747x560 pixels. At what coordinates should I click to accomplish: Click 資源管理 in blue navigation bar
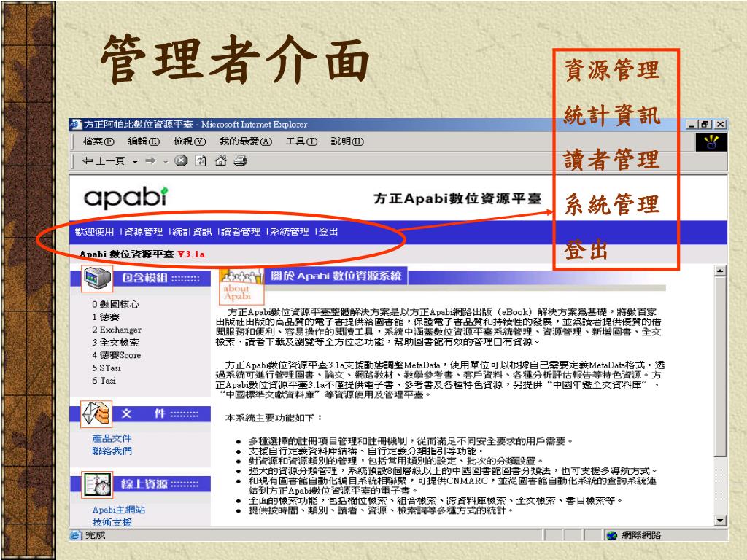click(x=144, y=231)
